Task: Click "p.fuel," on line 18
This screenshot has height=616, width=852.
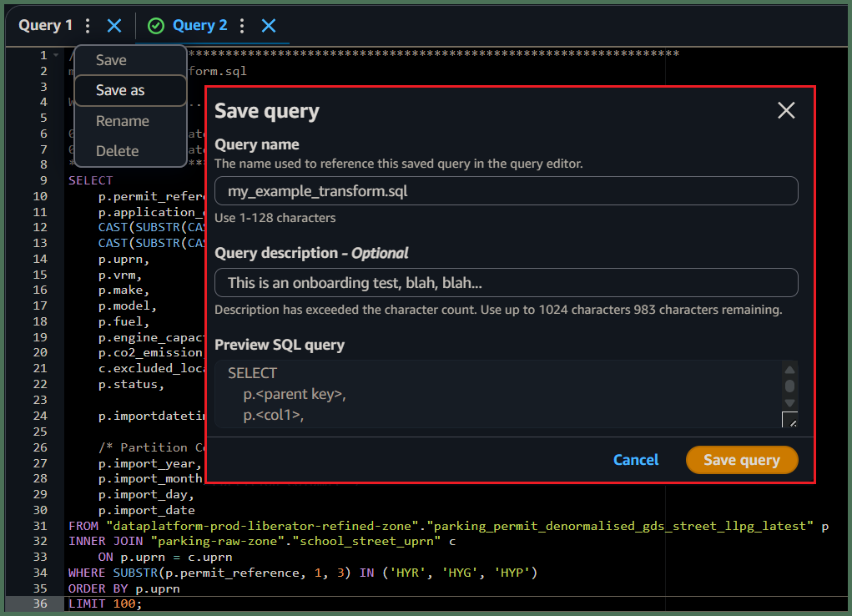Action: (x=124, y=322)
